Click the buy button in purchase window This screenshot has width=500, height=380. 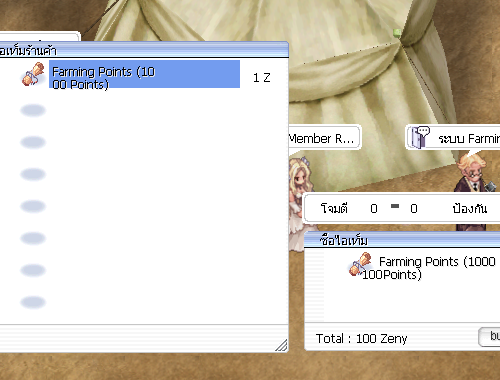(489, 337)
